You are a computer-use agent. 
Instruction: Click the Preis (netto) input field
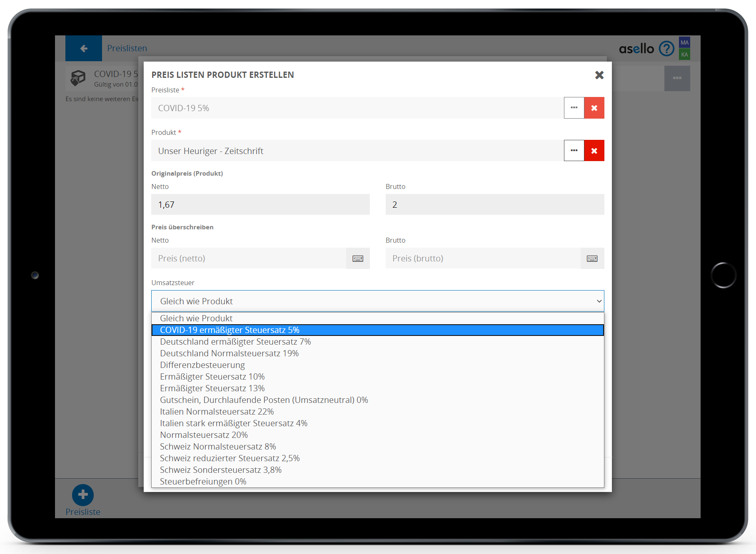[249, 258]
